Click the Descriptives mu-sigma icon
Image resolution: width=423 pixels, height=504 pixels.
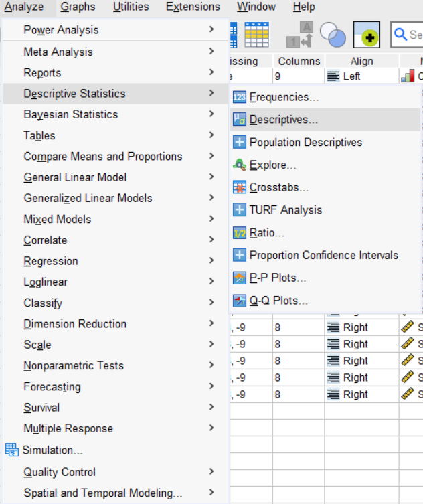pyautogui.click(x=240, y=120)
